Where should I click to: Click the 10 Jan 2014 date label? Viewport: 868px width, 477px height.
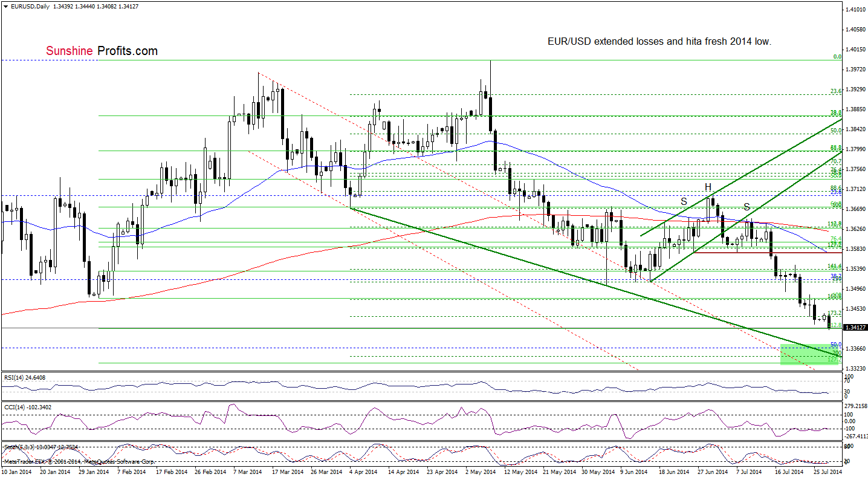click(x=15, y=472)
